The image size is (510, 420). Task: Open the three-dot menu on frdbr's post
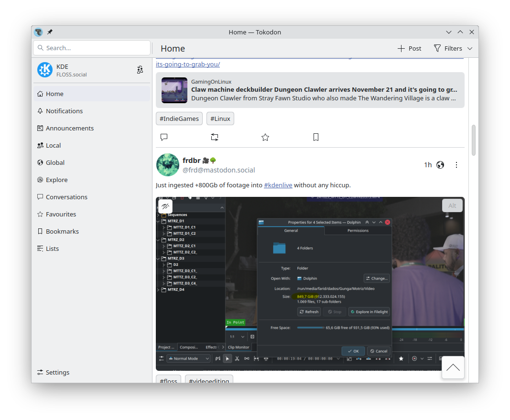pyautogui.click(x=456, y=165)
